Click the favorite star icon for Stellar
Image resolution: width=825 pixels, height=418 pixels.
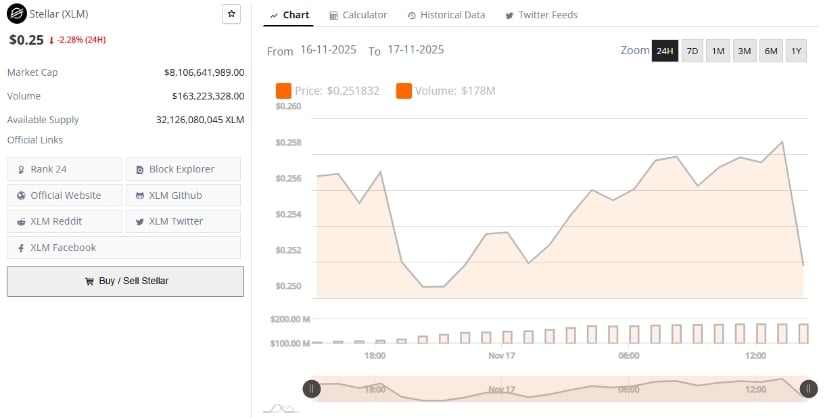point(231,15)
